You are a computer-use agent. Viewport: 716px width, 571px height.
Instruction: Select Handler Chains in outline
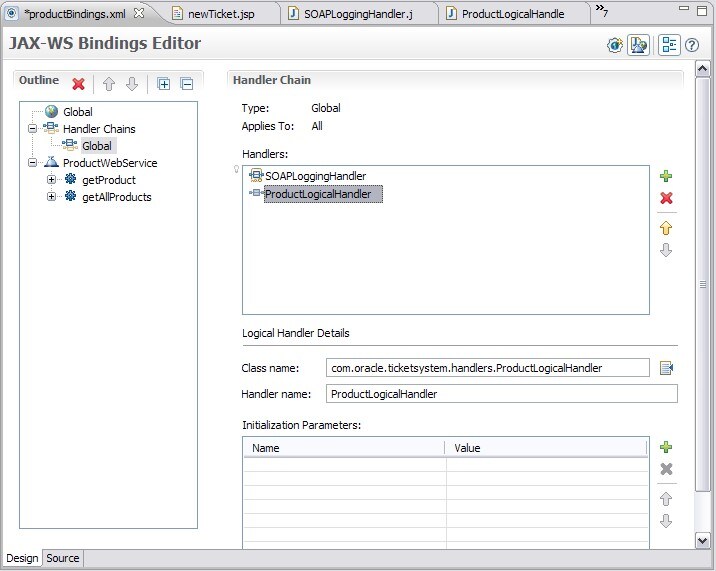pos(99,129)
